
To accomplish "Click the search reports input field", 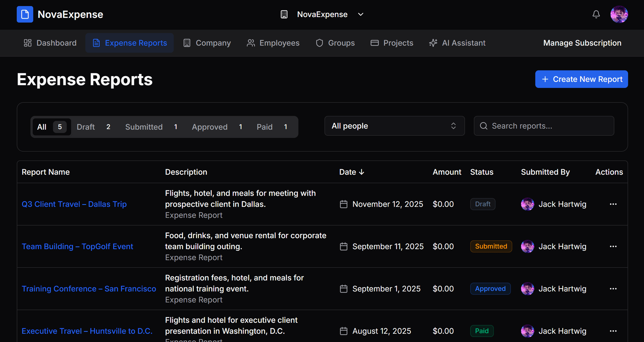I will [544, 126].
